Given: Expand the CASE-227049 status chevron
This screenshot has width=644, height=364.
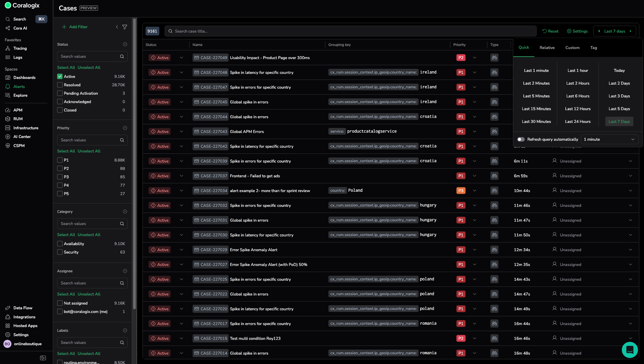Looking at the screenshot, I should click(x=182, y=58).
